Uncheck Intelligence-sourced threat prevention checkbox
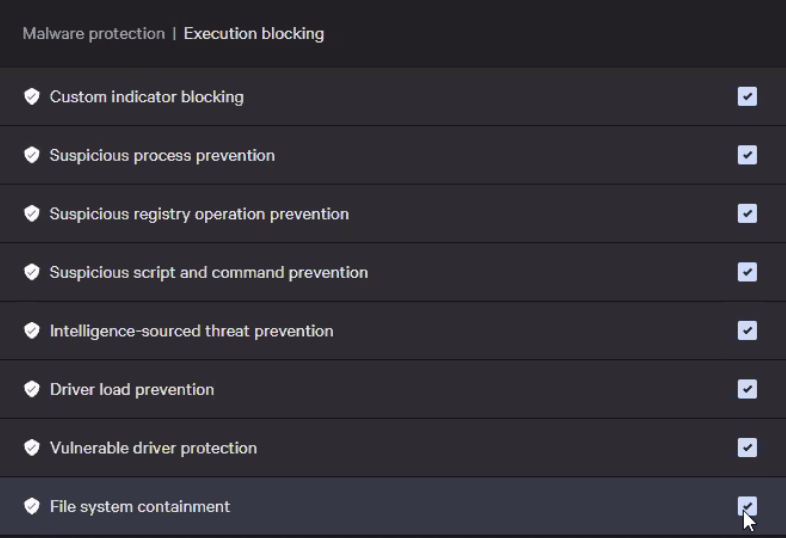786x538 pixels. (x=747, y=330)
